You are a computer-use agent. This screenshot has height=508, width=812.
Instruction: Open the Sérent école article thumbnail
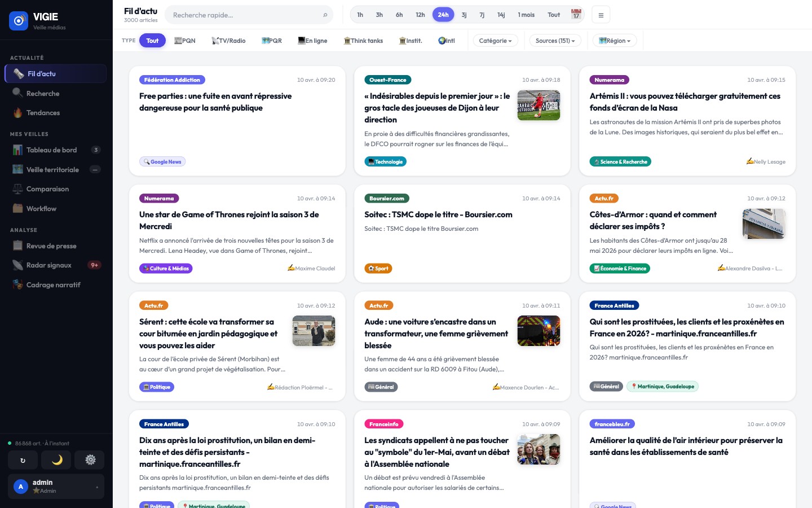pyautogui.click(x=314, y=331)
